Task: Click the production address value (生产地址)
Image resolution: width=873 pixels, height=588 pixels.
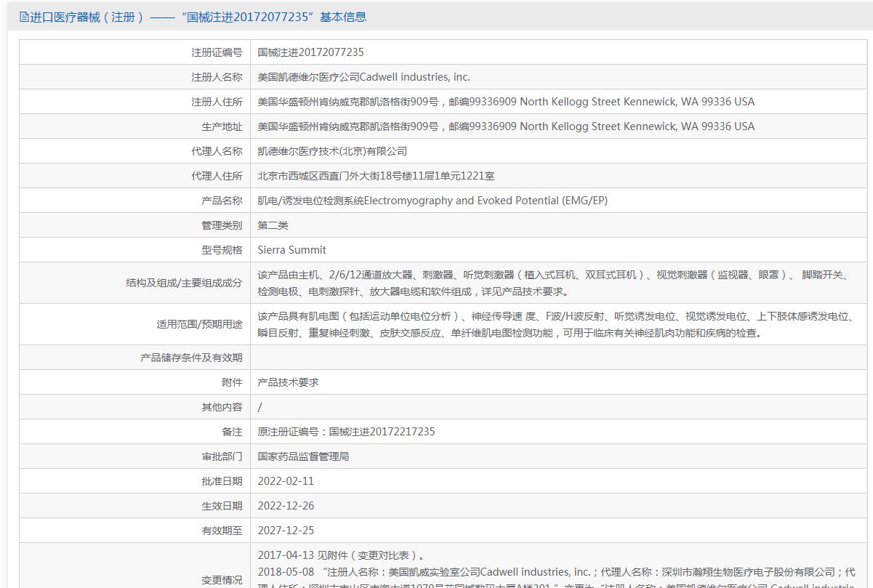Action: [x=506, y=126]
